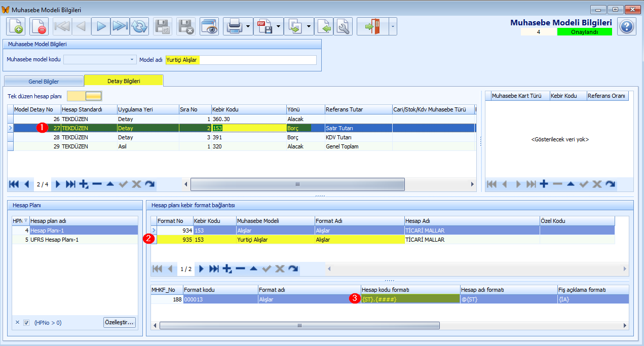Viewport: 644px width, 346px height.
Task: Exit via the door icon
Action: [x=373, y=27]
